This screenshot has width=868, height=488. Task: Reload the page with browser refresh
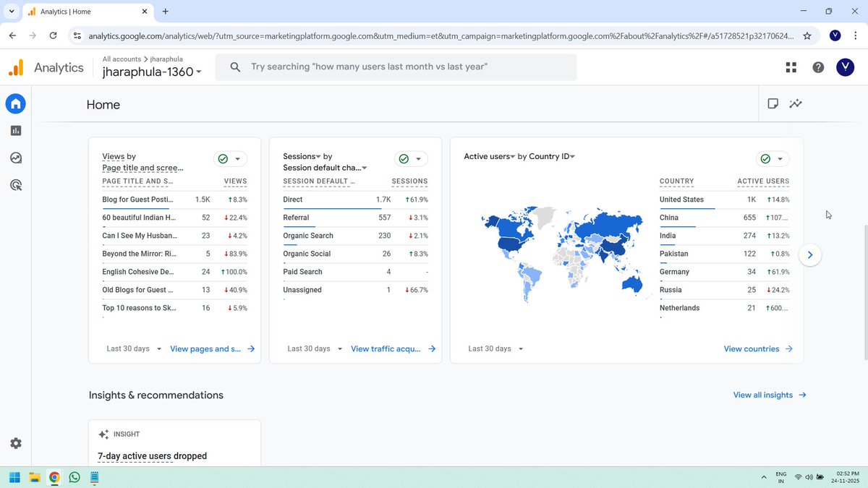[x=53, y=35]
